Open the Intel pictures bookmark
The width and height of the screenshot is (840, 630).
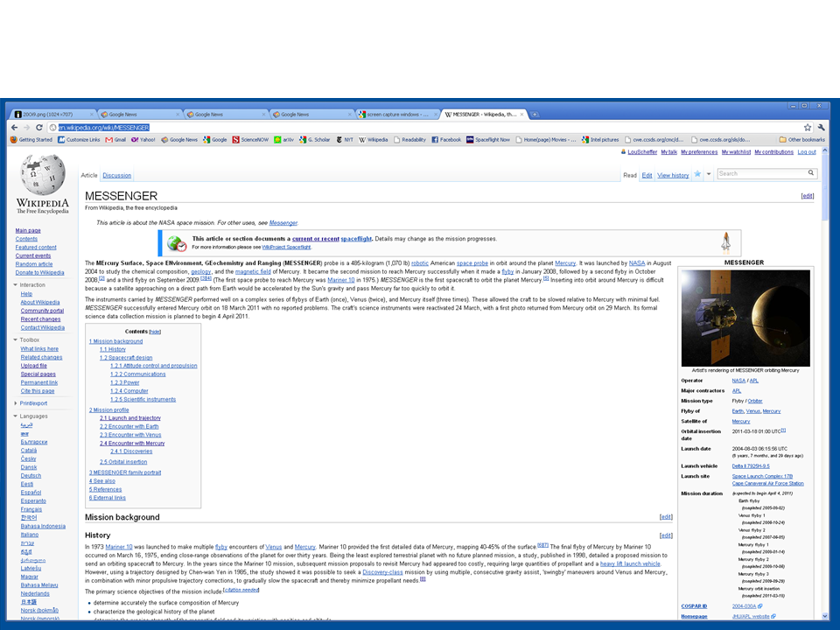[600, 140]
